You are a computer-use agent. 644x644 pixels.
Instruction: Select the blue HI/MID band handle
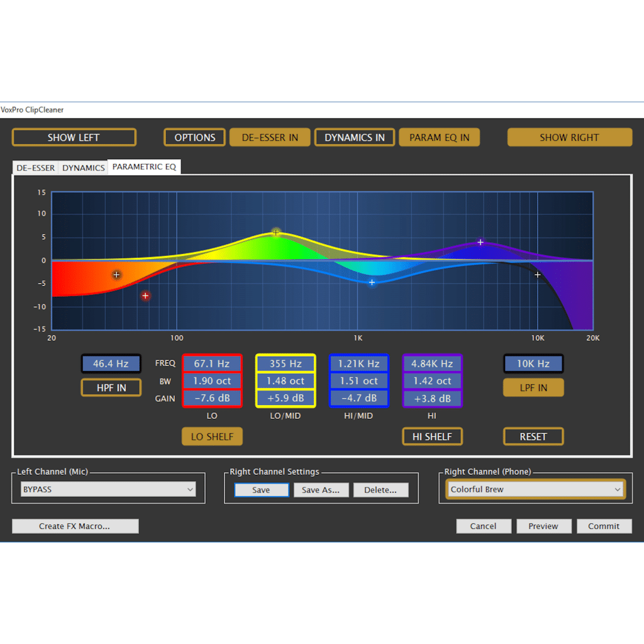click(372, 282)
